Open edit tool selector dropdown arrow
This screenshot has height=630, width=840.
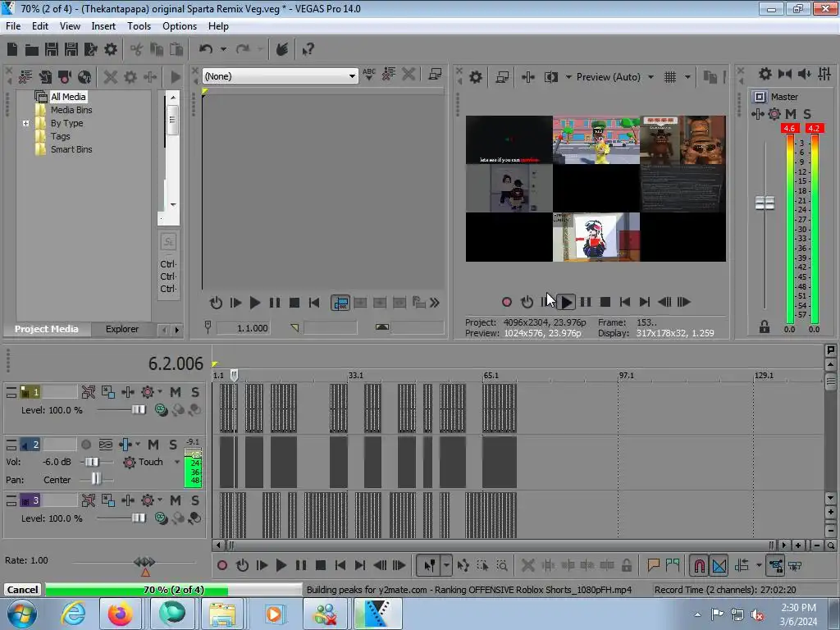[x=446, y=565]
